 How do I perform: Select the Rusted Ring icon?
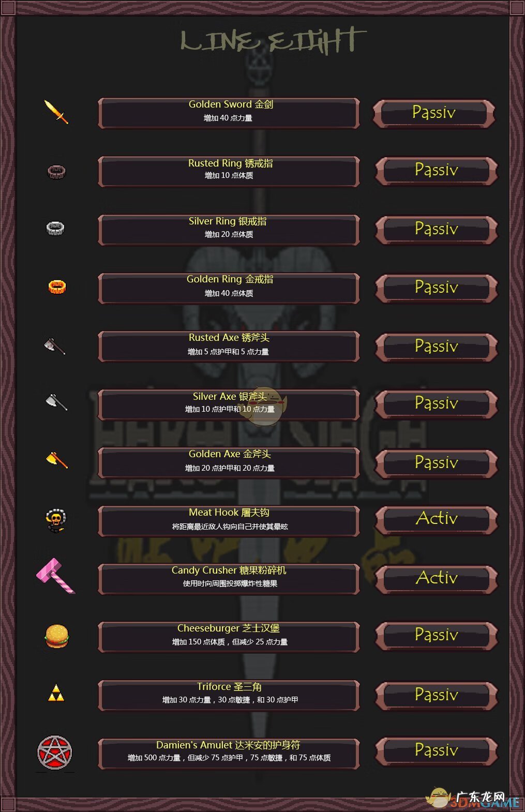point(56,171)
